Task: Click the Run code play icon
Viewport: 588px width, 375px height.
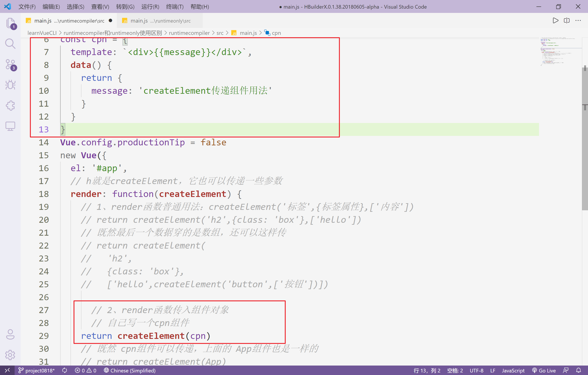Action: click(555, 20)
